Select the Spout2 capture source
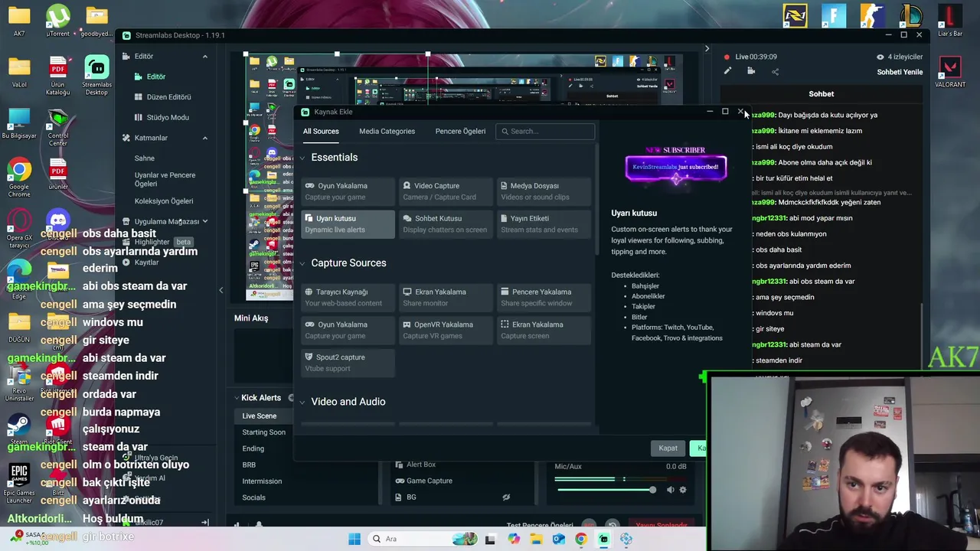 click(348, 362)
